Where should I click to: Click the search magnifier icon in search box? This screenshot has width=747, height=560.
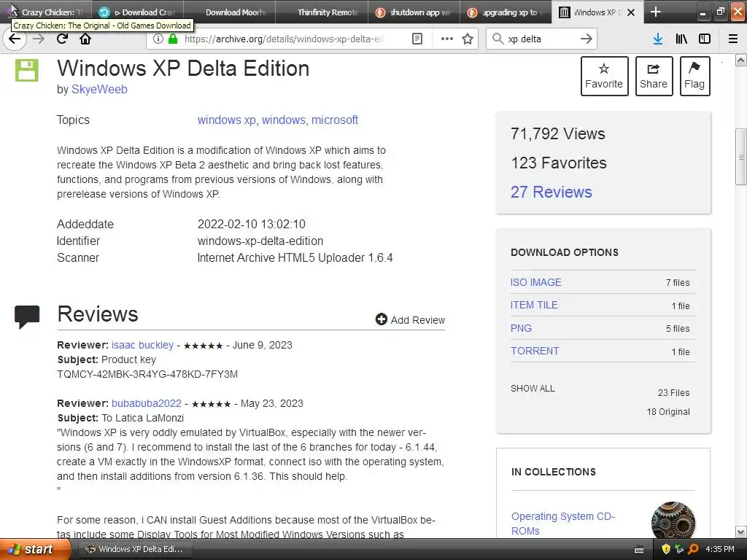tap(498, 39)
